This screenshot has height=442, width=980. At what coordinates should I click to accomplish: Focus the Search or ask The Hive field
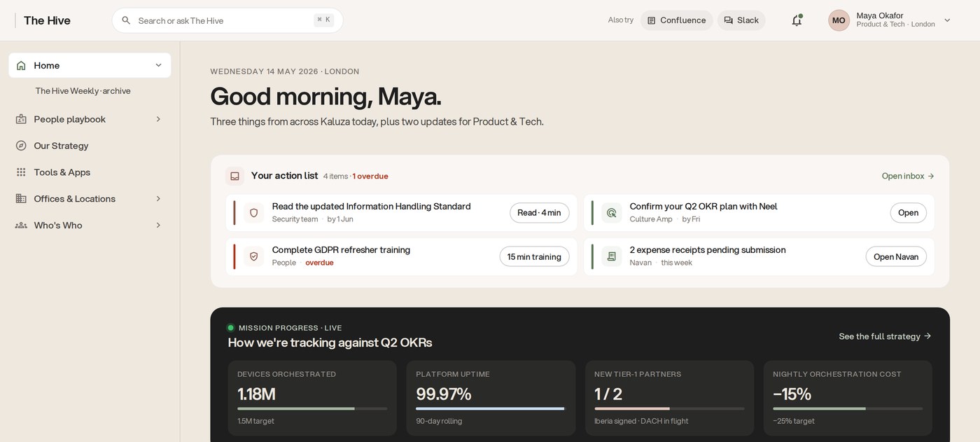click(x=227, y=20)
